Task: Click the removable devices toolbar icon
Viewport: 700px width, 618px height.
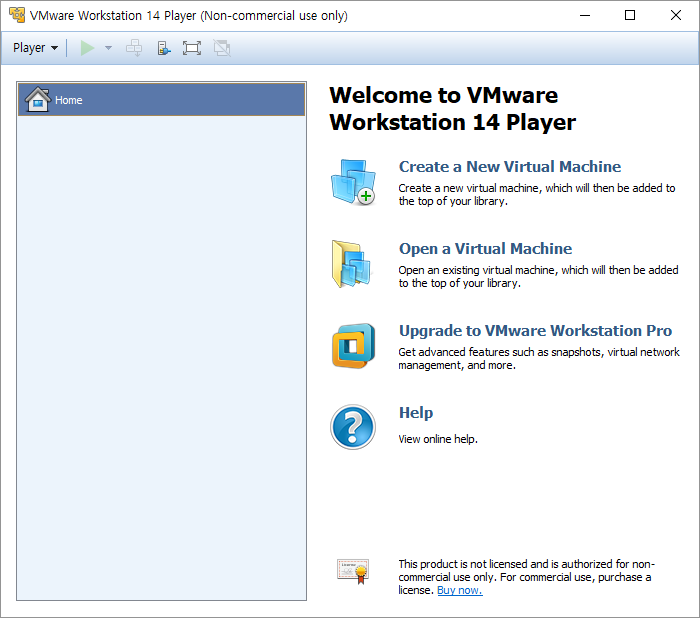Action: 163,48
